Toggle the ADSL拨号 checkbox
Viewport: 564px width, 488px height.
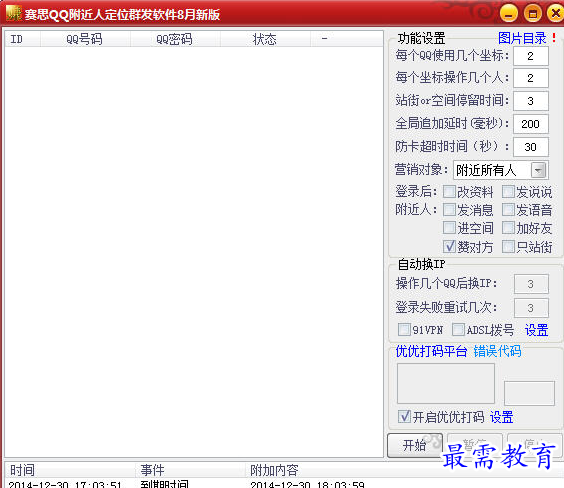[458, 329]
